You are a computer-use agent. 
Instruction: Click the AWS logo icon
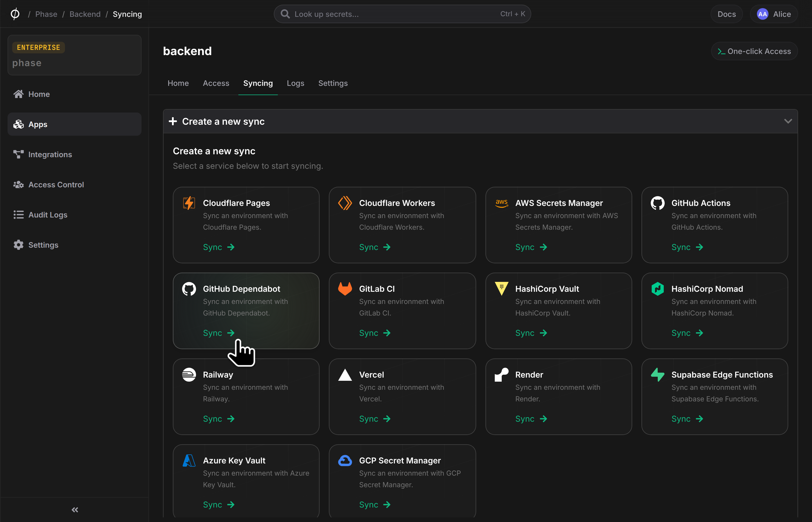[502, 203]
